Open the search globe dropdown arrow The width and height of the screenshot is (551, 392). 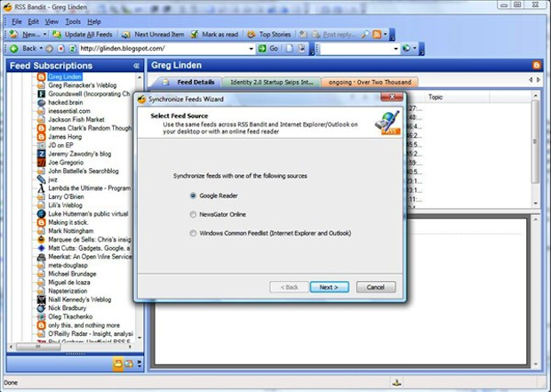point(415,49)
